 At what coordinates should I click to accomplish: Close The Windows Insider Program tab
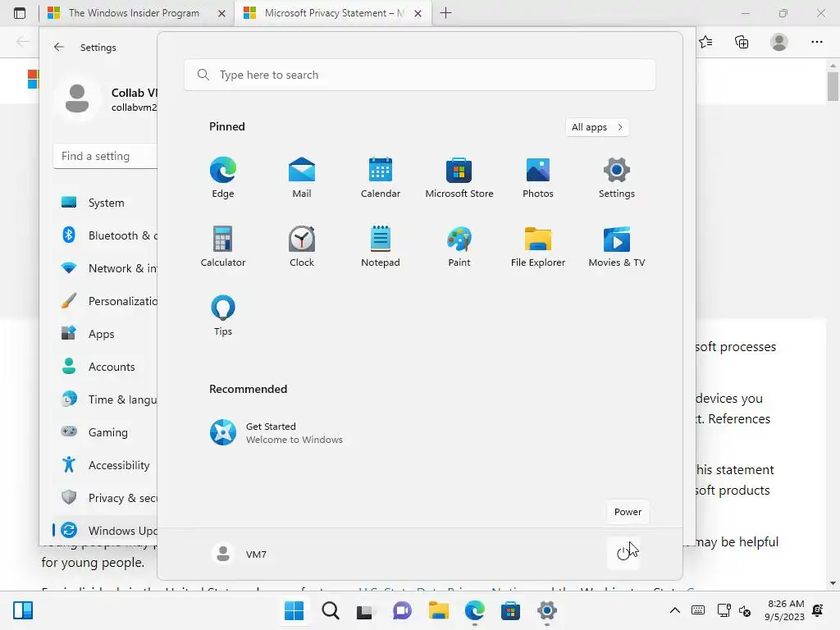tap(221, 13)
